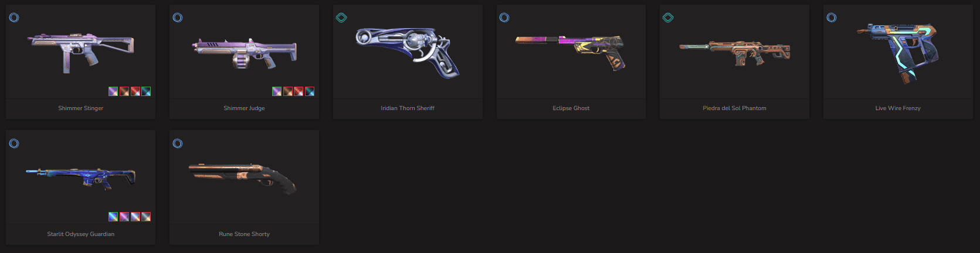Open the Iridian Thorn Sheriff weapon image
Screen dimensions: 980x253
point(408,53)
